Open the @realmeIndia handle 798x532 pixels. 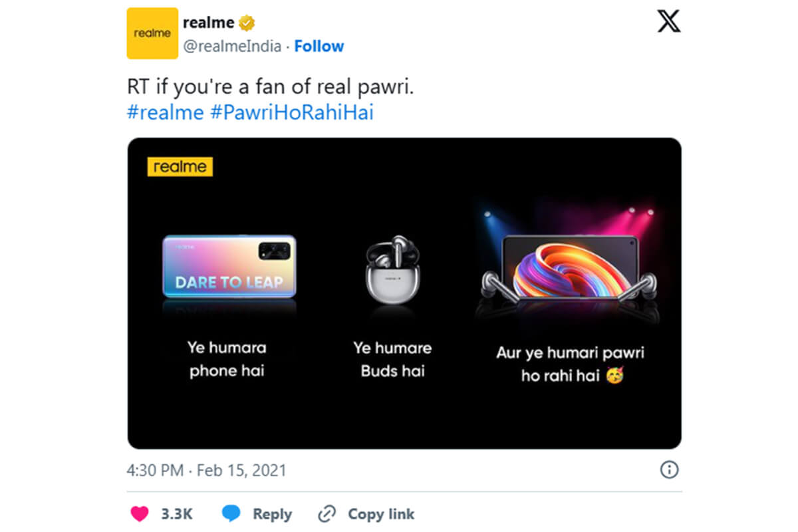233,47
